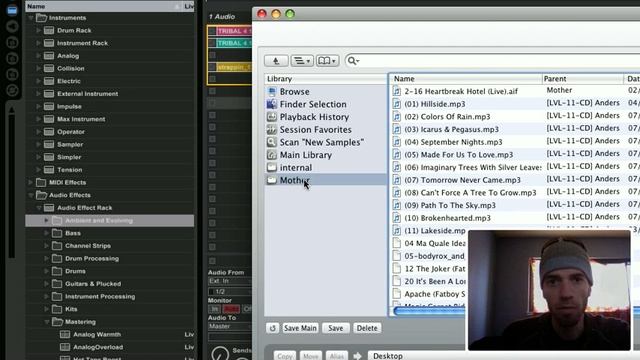Click the Copy button at the bottom
This screenshot has width=640, height=360.
[284, 356]
